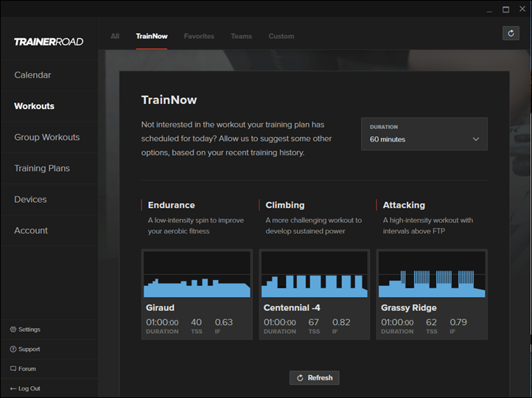Open the Giraud workout graph thumbnail
The height and width of the screenshot is (398, 532).
click(x=197, y=274)
